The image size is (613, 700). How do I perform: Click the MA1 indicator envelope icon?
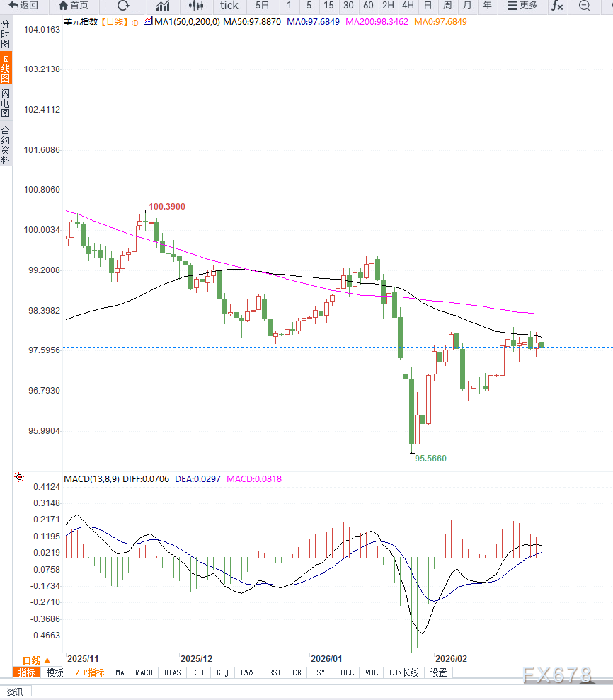pyautogui.click(x=147, y=21)
